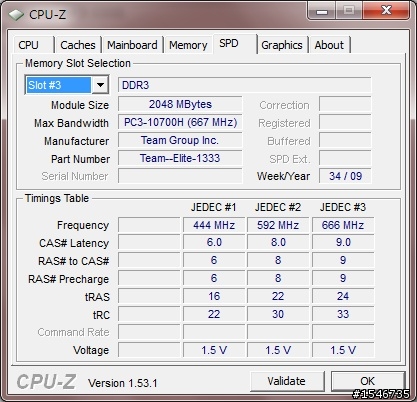417x402 pixels.
Task: Open the Slot #3 dropdown arrow
Action: coord(100,85)
